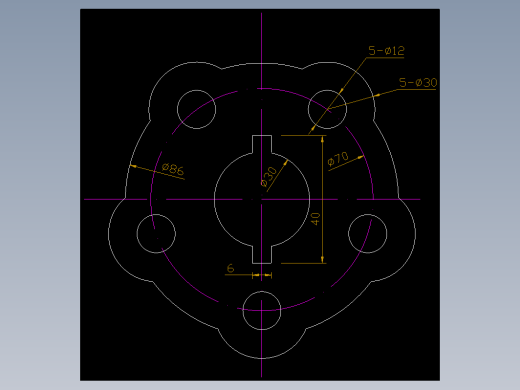Screen dimensions: 520x390
Task: Click the 6 keyway width dimension
Action: [x=230, y=268]
